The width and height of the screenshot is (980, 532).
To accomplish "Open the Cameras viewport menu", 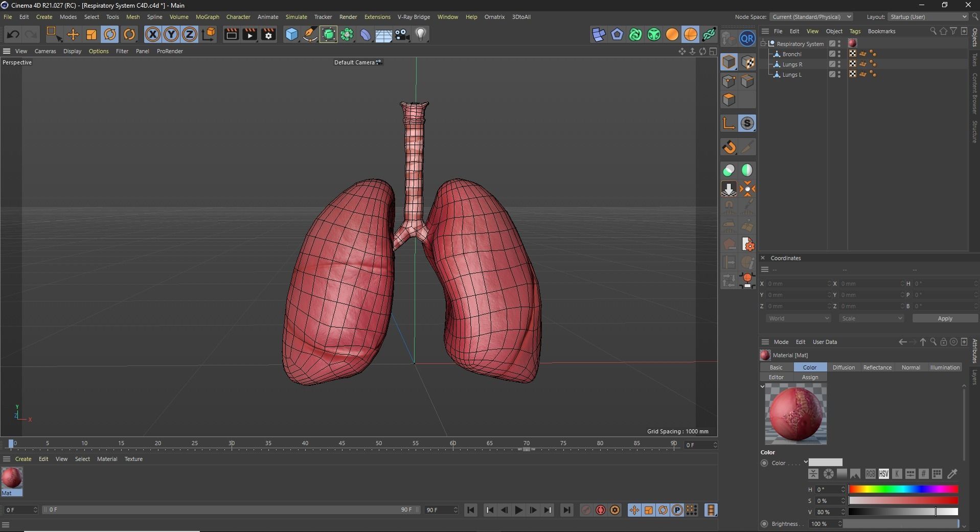I will coord(45,51).
